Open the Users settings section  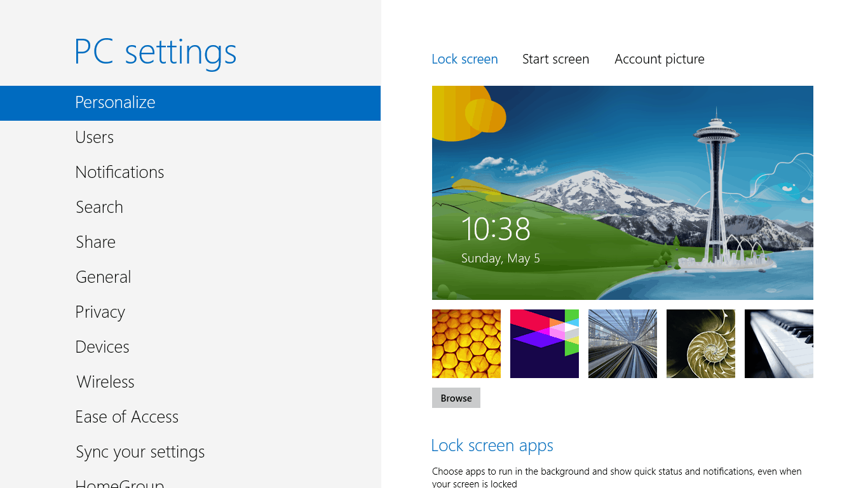(94, 137)
